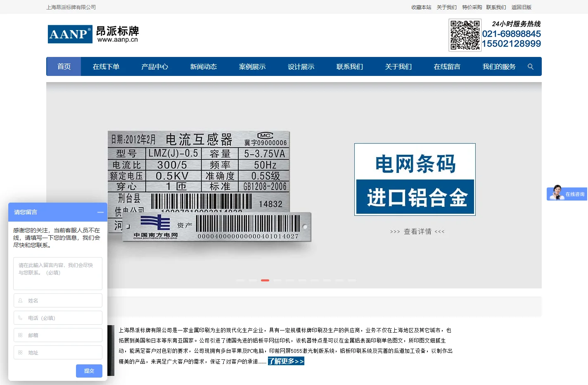Click 返回旧版 link at top
The width and height of the screenshot is (588, 385).
(522, 7)
